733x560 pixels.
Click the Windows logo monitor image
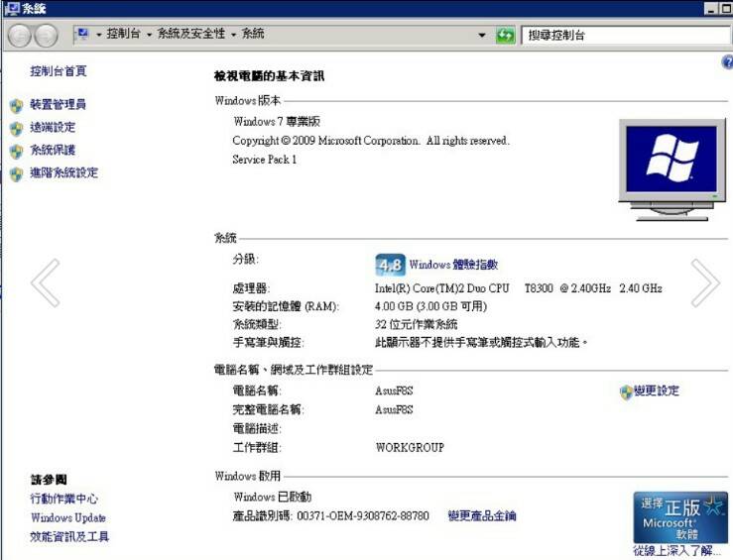672,169
